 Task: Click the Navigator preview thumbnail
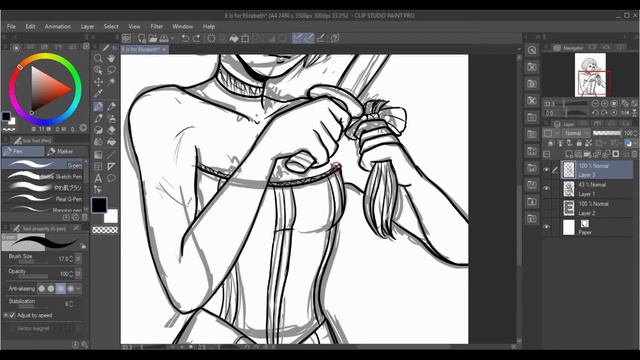[x=591, y=75]
